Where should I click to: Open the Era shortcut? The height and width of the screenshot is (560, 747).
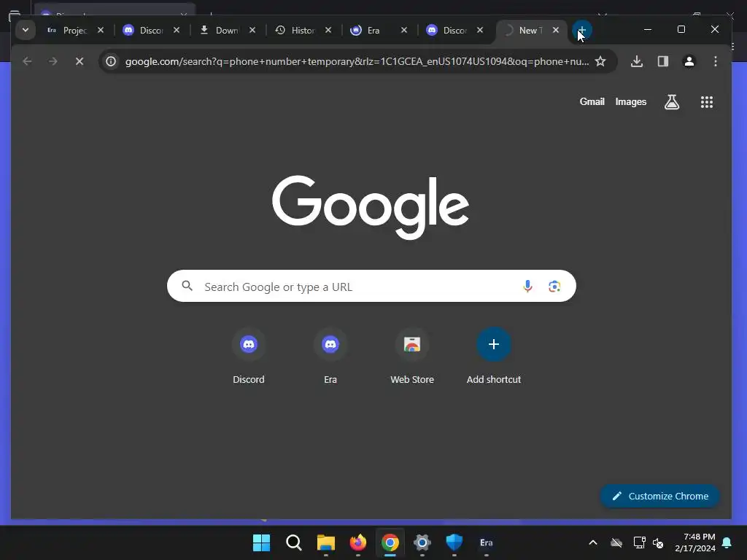330,356
